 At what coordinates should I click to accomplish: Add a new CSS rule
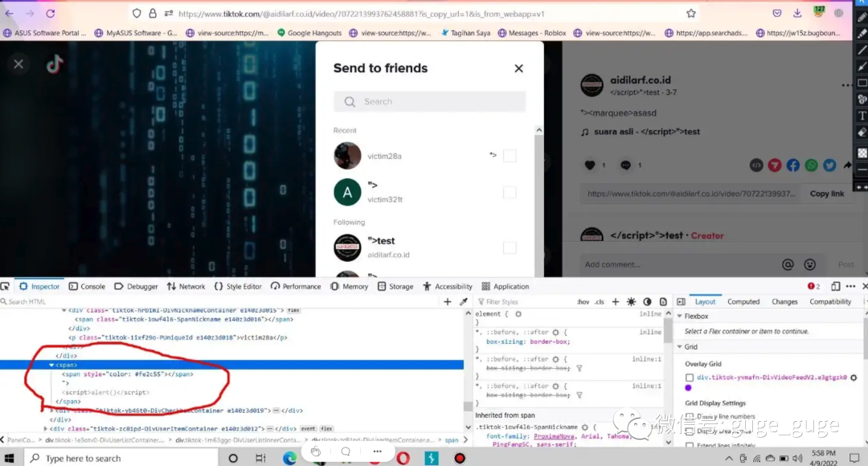pos(615,301)
